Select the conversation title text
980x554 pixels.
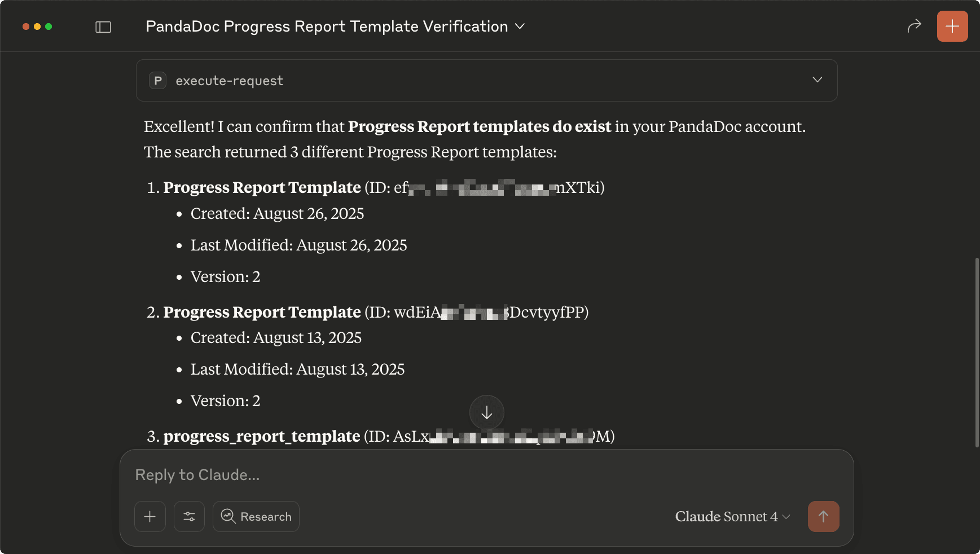pyautogui.click(x=326, y=26)
